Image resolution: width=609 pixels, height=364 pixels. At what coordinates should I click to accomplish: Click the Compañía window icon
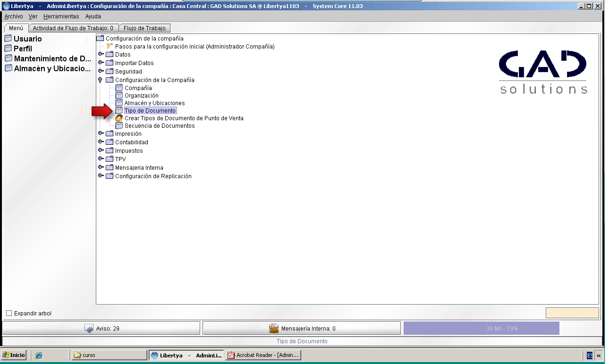click(119, 88)
